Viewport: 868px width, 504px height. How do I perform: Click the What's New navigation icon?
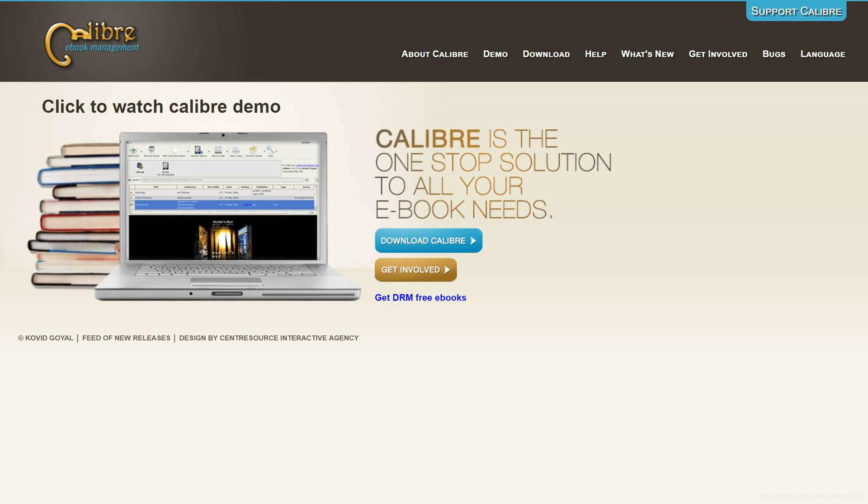(x=647, y=53)
